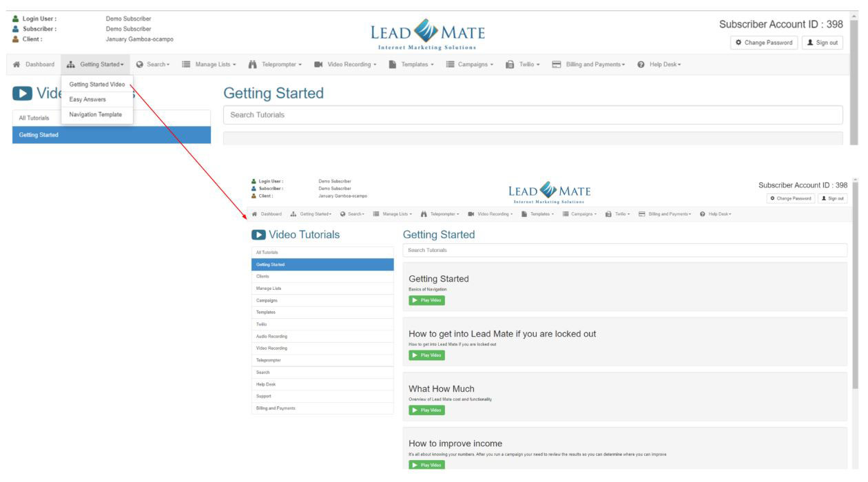868x482 pixels.
Task: Play the 'What How Much' video
Action: [x=427, y=410]
